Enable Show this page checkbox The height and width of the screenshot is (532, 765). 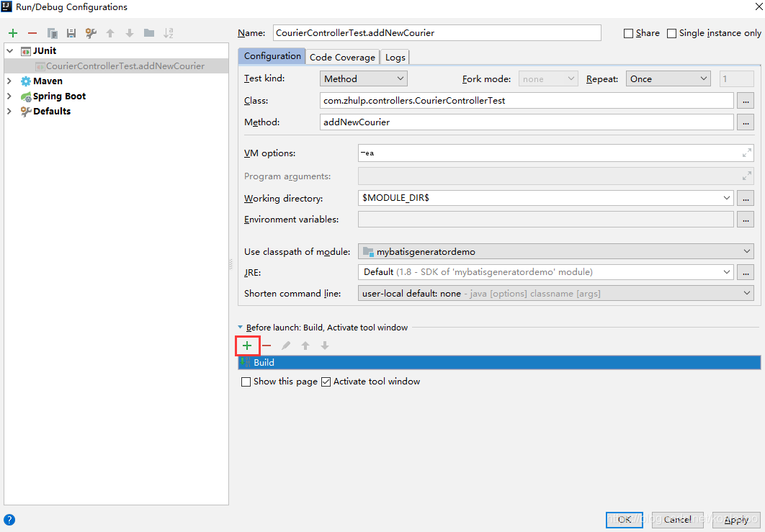(x=246, y=382)
